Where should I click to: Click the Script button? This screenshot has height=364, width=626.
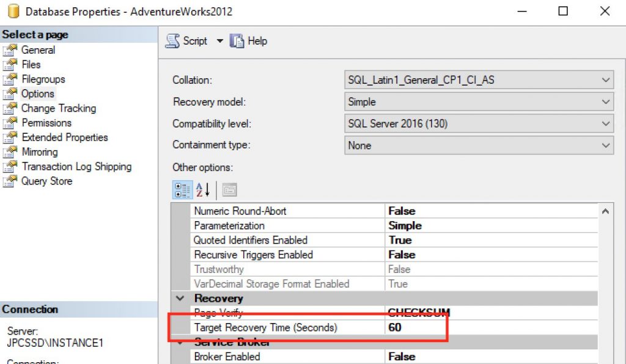[188, 41]
